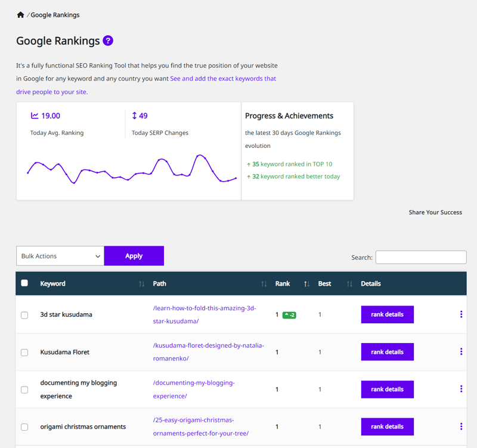
Task: Select the 3d star kusudama row checkbox
Action: point(24,315)
